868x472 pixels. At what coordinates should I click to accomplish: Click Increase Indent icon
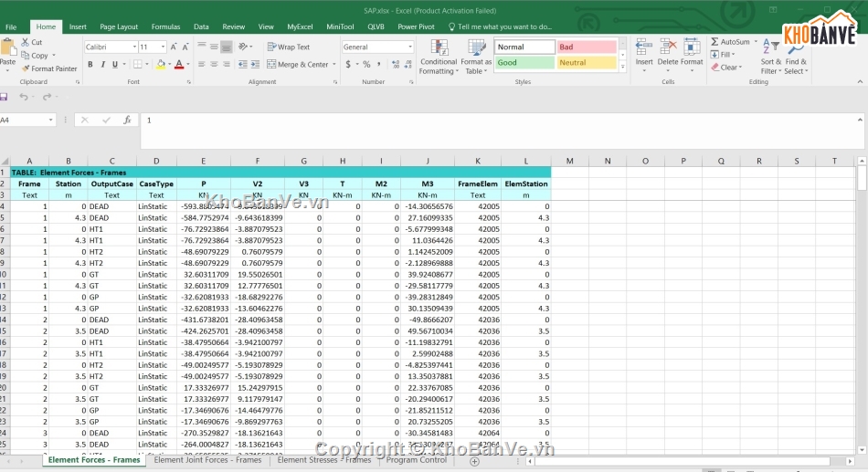point(255,65)
